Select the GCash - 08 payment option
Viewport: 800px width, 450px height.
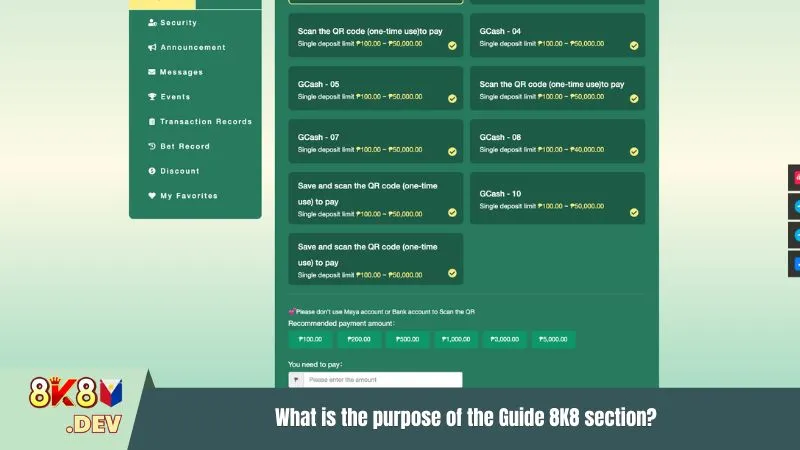(557, 141)
